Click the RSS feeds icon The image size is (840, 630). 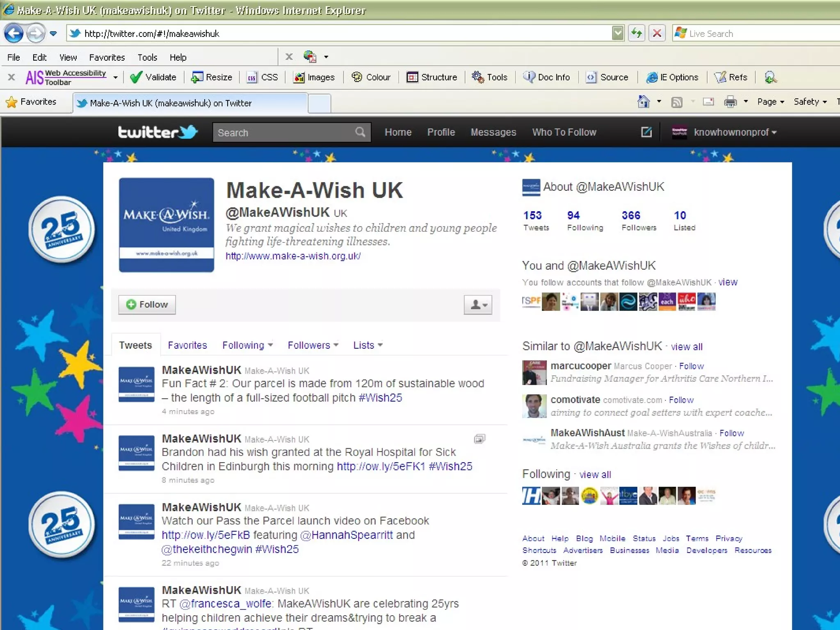(677, 102)
